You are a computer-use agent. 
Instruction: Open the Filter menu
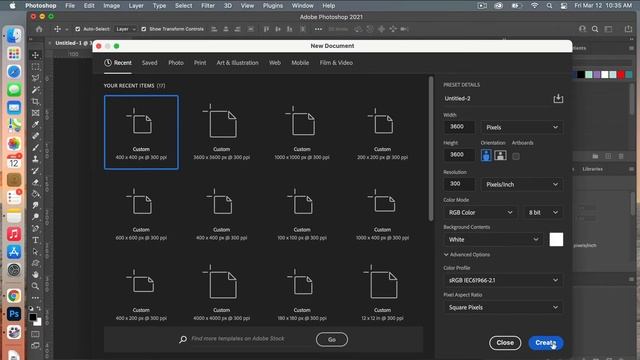click(208, 6)
